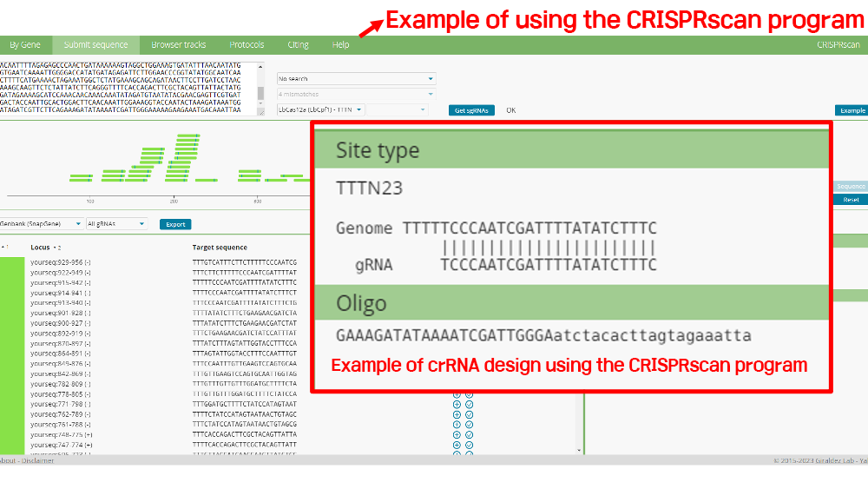Image resolution: width=868 pixels, height=489 pixels.
Task: Click the checkmark icon in row yourseq:771-798
Action: click(469, 405)
